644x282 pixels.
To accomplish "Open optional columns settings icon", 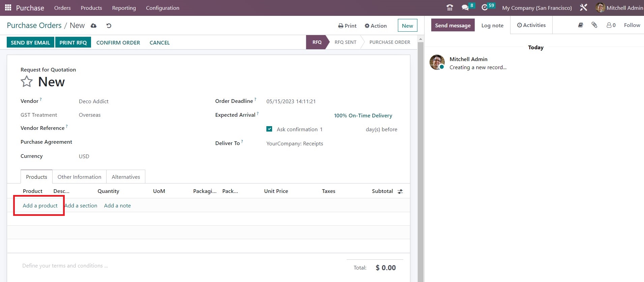I will click(400, 191).
